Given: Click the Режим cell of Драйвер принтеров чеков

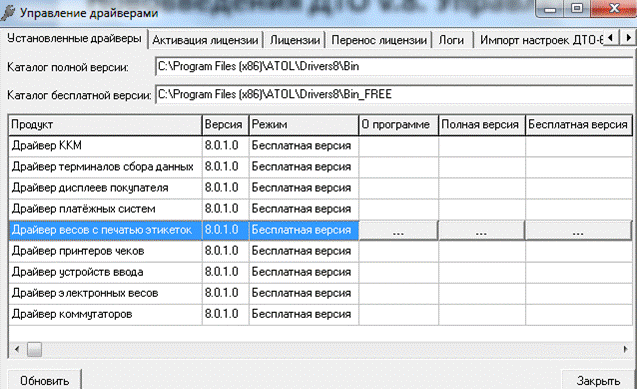Looking at the screenshot, I should 303,251.
